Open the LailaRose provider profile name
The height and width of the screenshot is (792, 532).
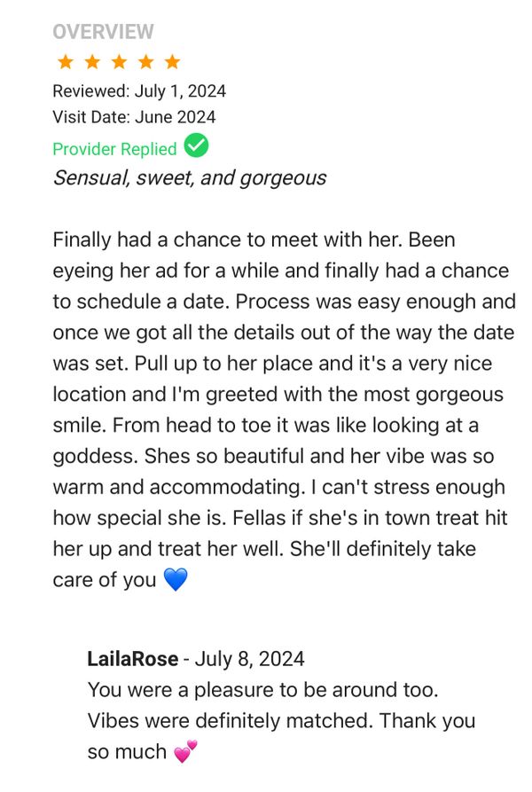click(x=132, y=659)
